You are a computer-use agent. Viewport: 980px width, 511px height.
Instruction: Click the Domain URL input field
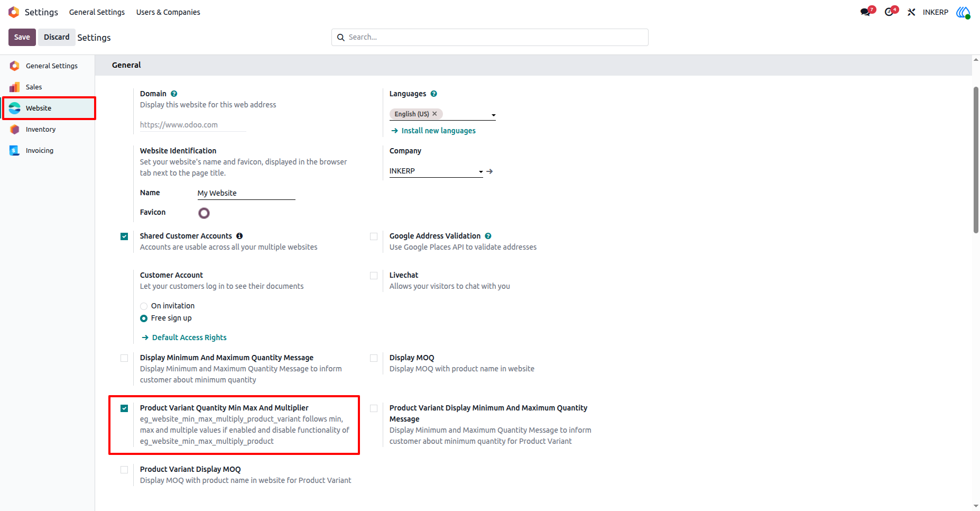pos(193,125)
